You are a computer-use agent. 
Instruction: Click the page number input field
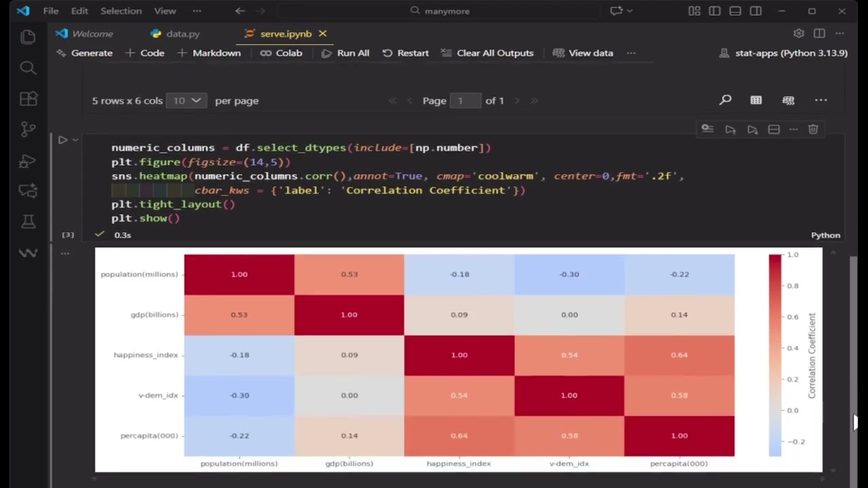click(x=465, y=100)
